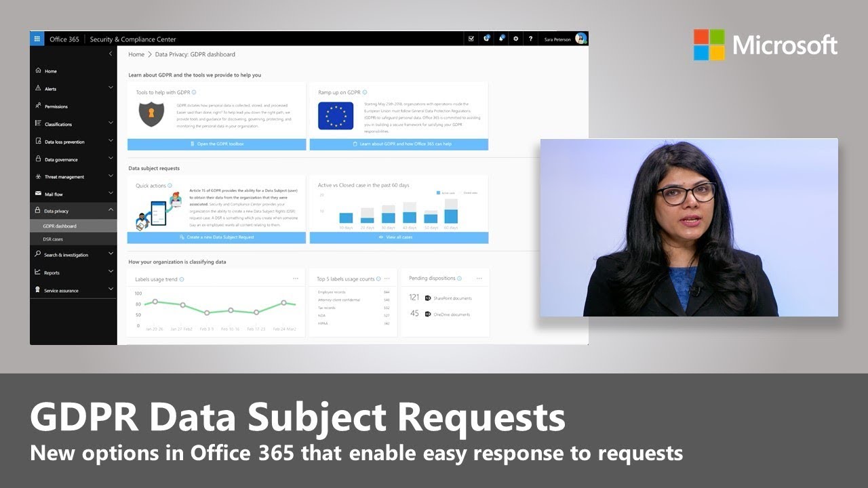
Task: Expand the Threat management section chevron
Action: pyautogui.click(x=111, y=176)
